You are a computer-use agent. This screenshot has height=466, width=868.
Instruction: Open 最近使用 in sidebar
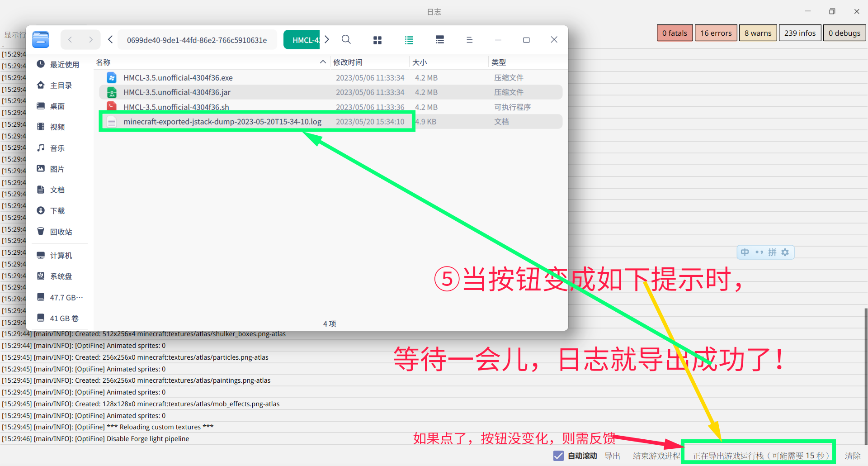[59, 64]
